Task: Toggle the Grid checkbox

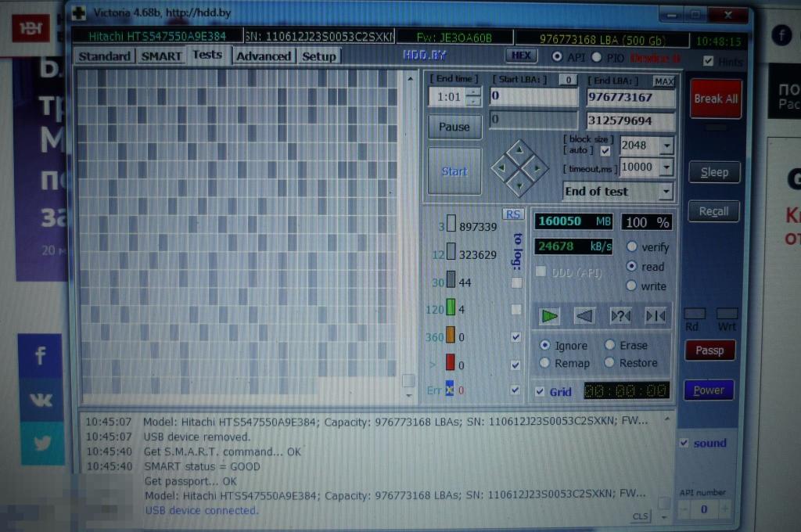Action: (x=541, y=391)
